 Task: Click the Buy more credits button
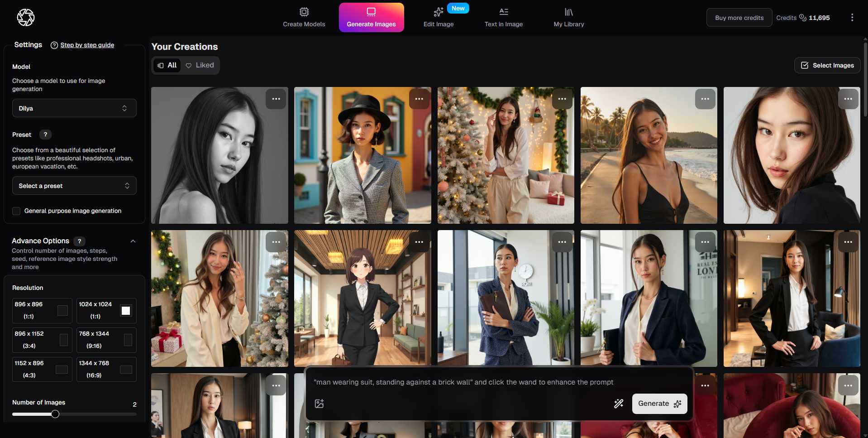[739, 18]
